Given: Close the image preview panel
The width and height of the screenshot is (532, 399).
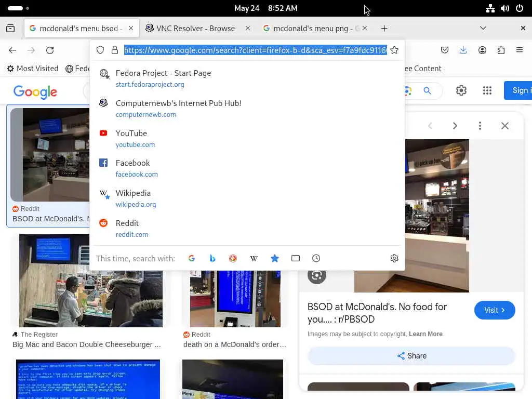Looking at the screenshot, I should click(x=505, y=126).
